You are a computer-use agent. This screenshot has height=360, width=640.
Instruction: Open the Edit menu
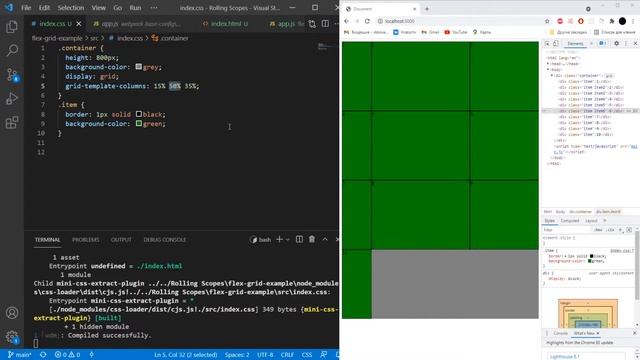point(44,8)
